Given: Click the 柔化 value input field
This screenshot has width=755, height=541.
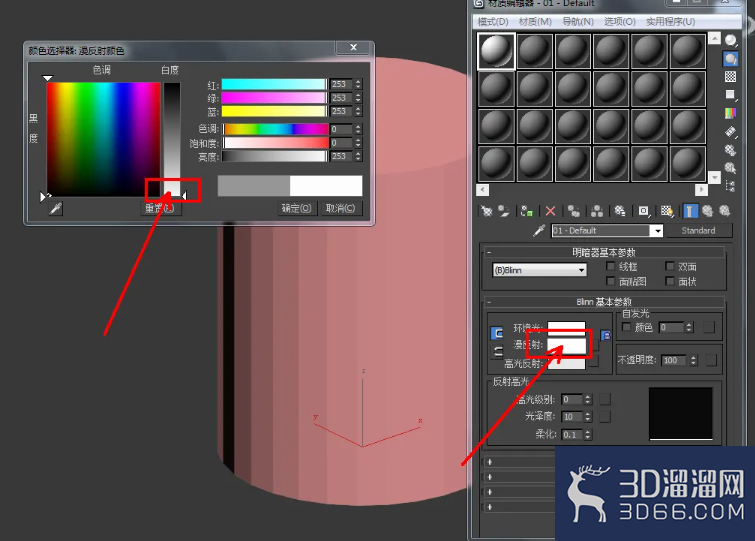Looking at the screenshot, I should pos(572,435).
